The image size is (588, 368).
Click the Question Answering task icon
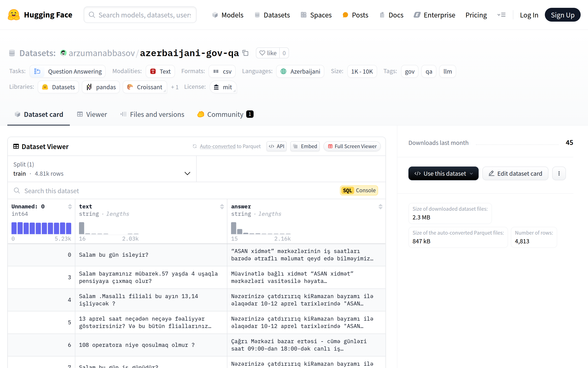(x=37, y=71)
